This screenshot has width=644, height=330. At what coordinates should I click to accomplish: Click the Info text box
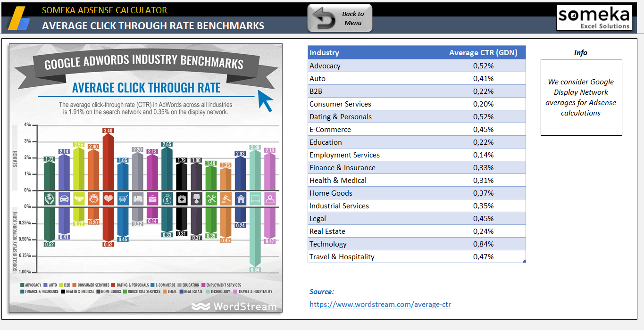pos(581,97)
